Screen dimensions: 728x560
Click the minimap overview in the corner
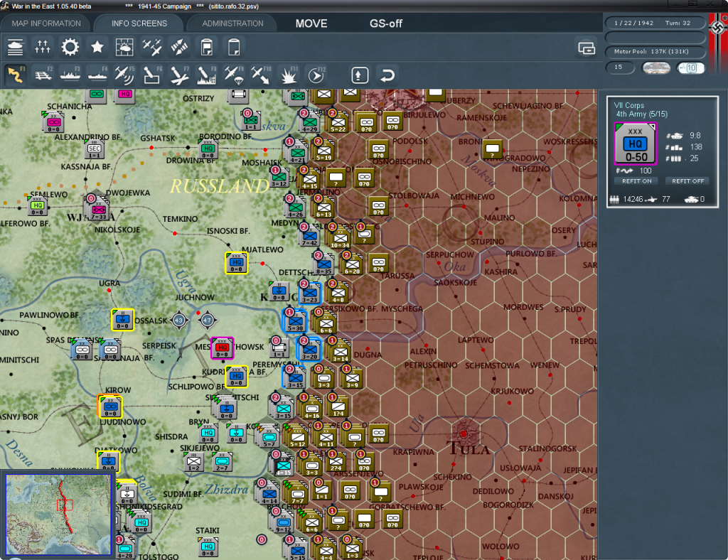tap(58, 515)
